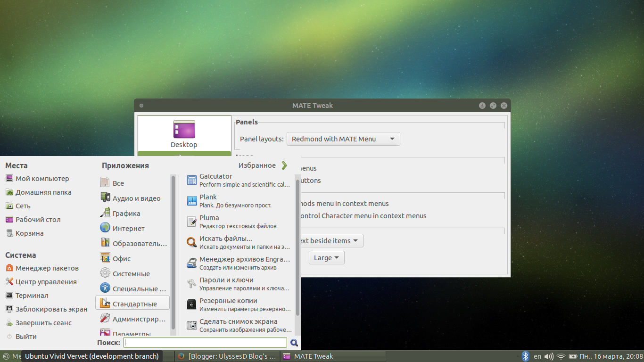Open the Pluma text editor icon
Viewport: 644px width, 362px height.
191,221
